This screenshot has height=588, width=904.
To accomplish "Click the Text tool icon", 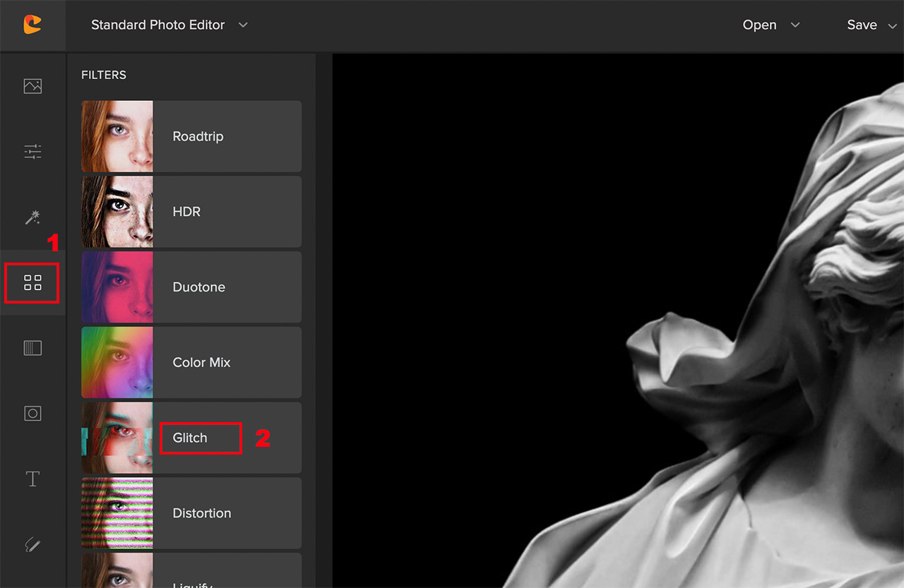I will [32, 479].
